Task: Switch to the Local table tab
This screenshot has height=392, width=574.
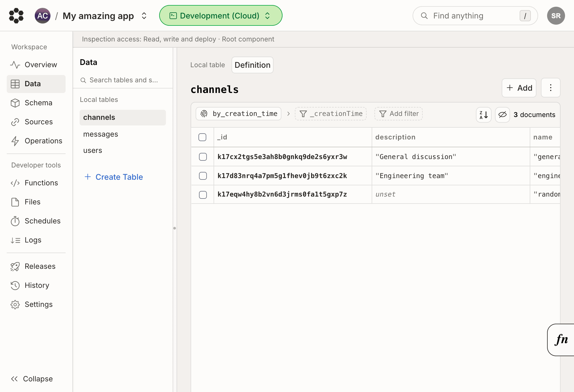Action: coord(208,65)
